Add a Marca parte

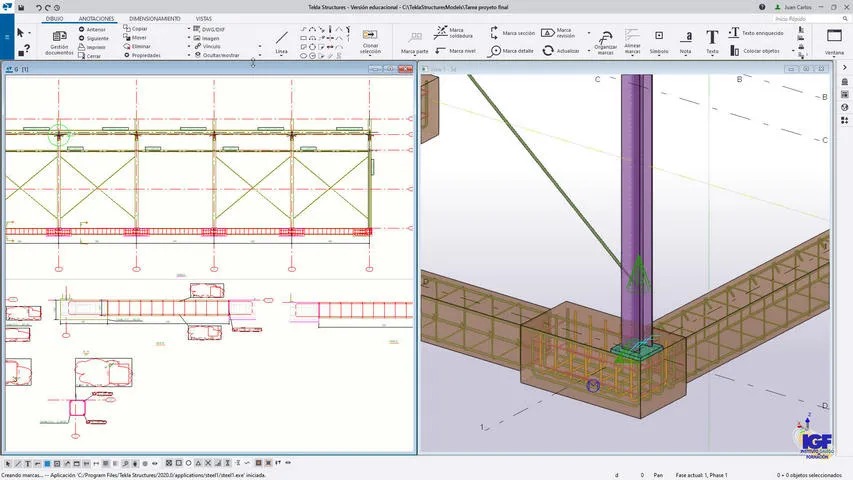pyautogui.click(x=415, y=42)
